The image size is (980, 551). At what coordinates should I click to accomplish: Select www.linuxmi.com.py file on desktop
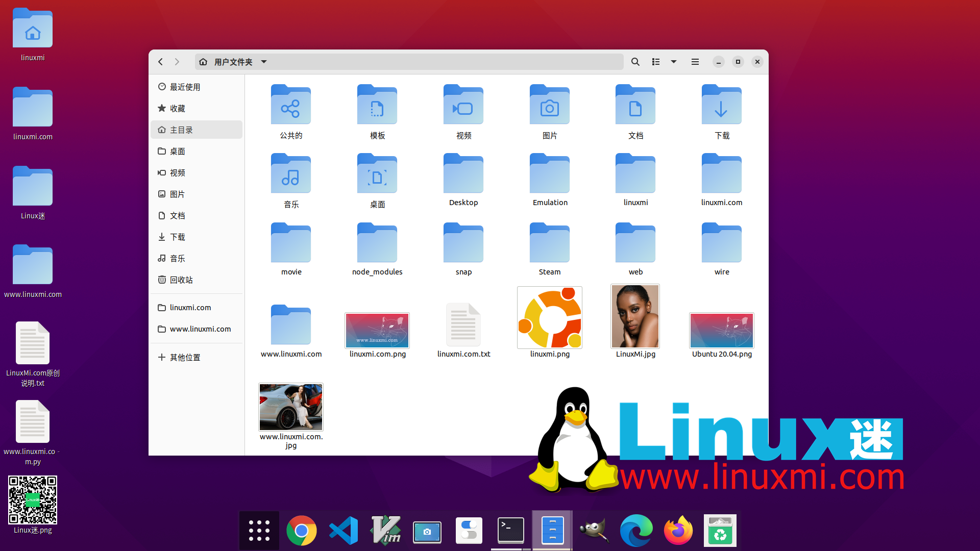click(x=33, y=421)
